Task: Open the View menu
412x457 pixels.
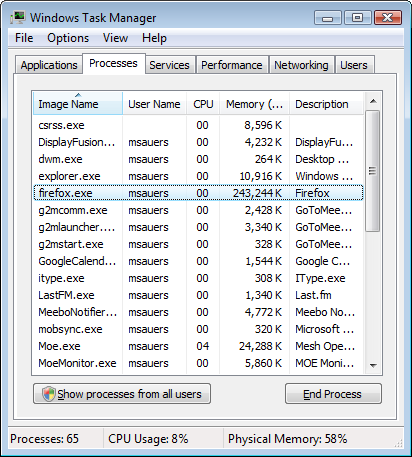Action: 115,38
